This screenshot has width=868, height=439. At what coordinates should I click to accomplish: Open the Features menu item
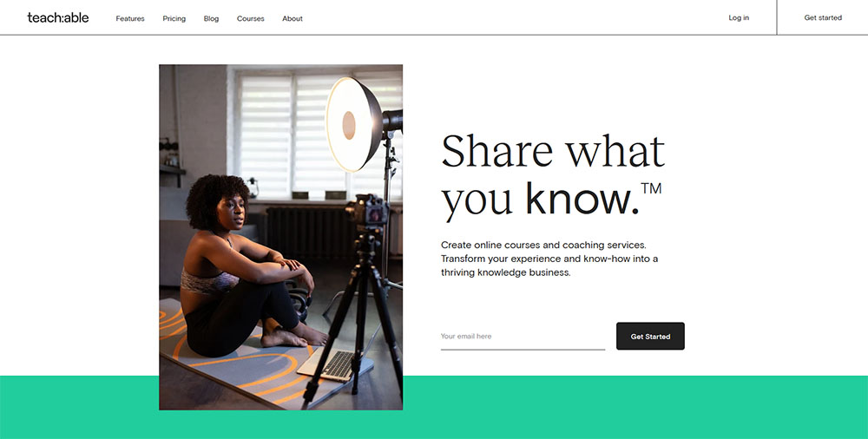point(130,18)
